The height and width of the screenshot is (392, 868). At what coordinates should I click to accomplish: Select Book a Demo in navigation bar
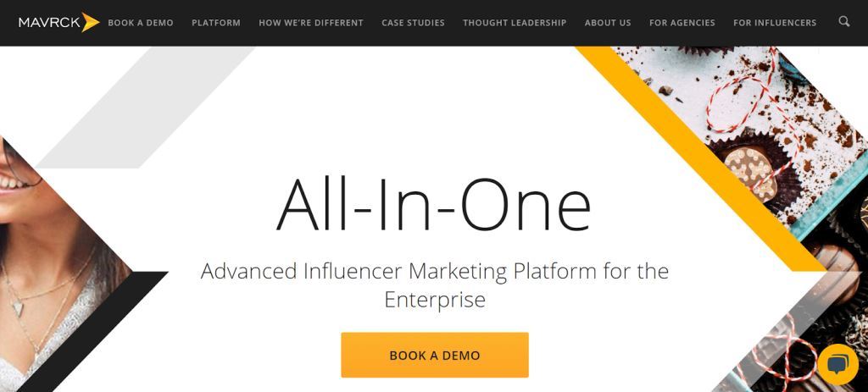(141, 23)
